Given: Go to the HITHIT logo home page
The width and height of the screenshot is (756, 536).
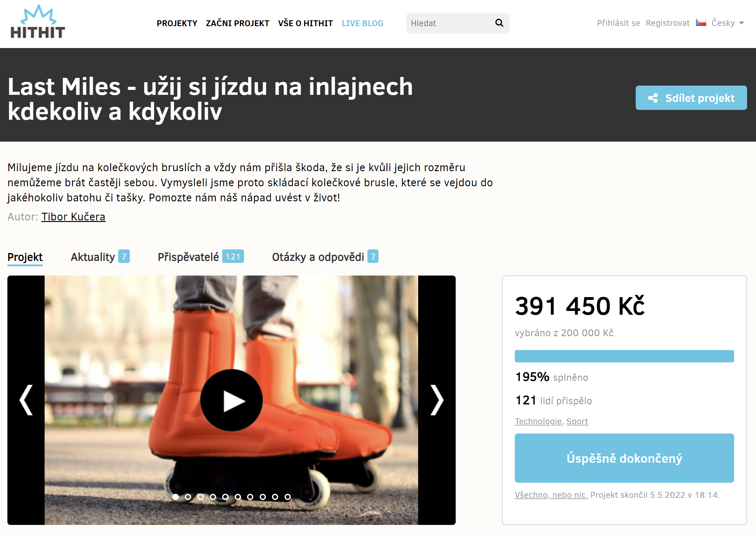Looking at the screenshot, I should 38,22.
